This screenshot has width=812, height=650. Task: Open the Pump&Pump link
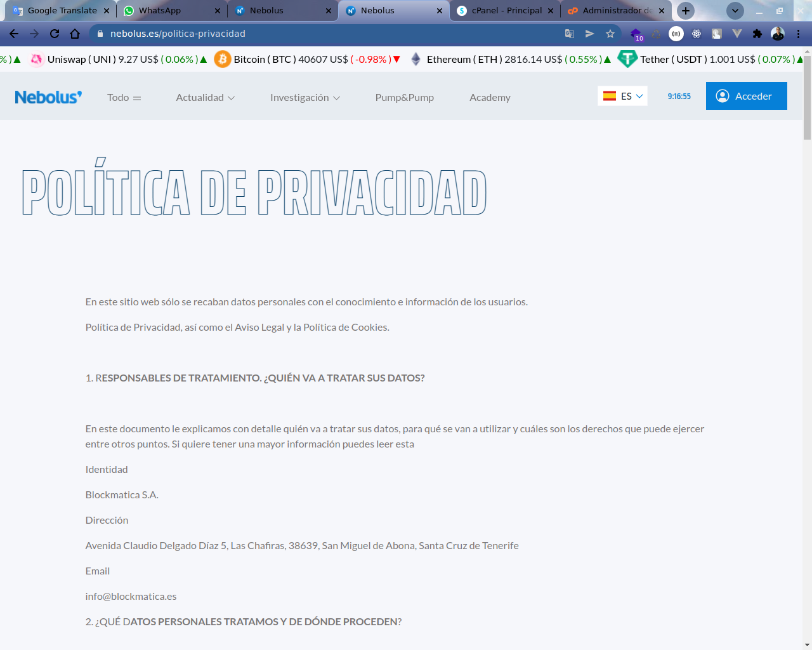click(404, 98)
